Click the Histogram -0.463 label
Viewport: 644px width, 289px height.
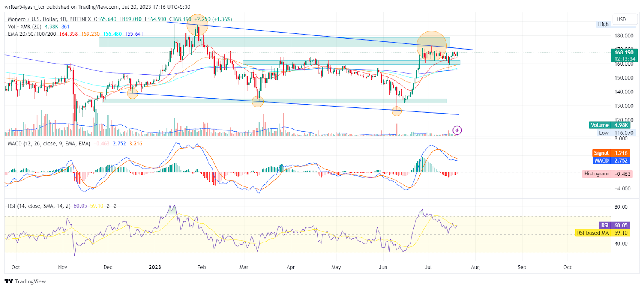coord(607,174)
